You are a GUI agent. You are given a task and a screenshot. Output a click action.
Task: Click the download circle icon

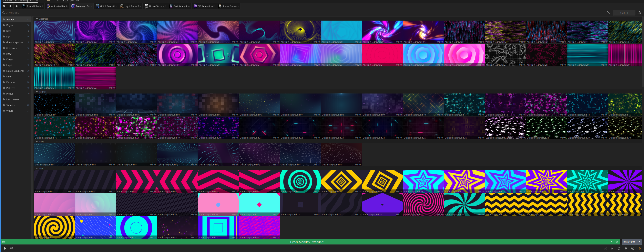[x=633, y=248]
